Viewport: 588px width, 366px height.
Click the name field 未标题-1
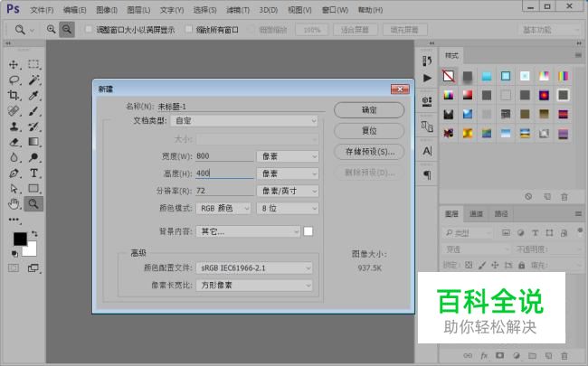241,107
